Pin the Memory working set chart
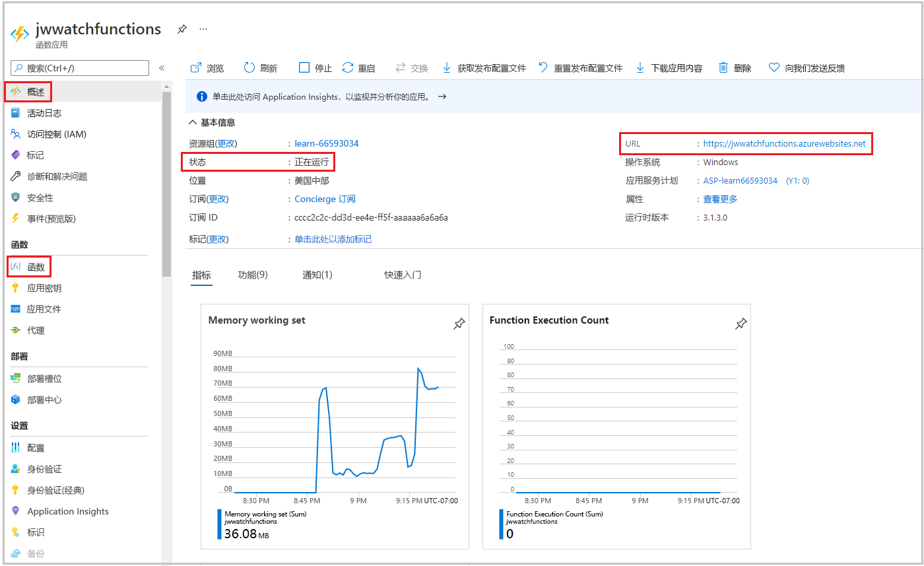The height and width of the screenshot is (566, 924). coord(459,324)
